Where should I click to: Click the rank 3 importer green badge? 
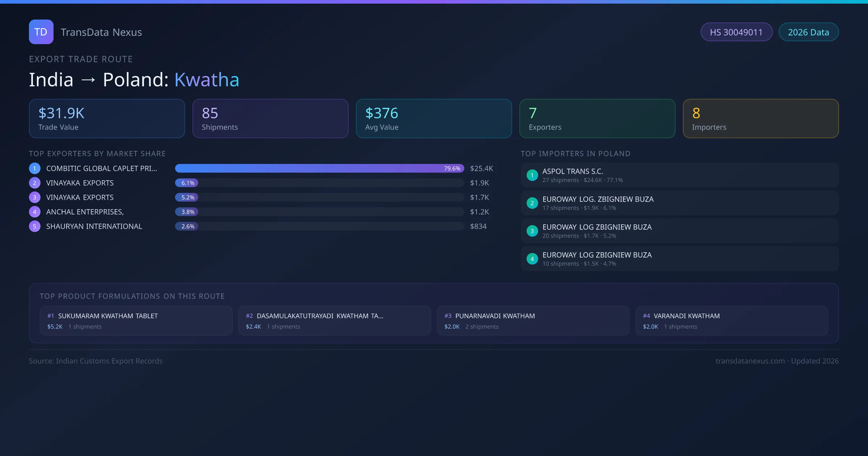[x=532, y=231]
